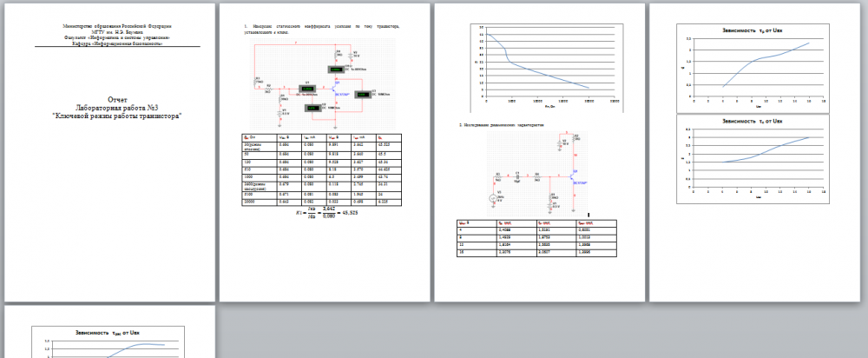This screenshot has height=358, width=868.
Task: Click section 1 heading paragraph on page two
Action: [x=322, y=30]
